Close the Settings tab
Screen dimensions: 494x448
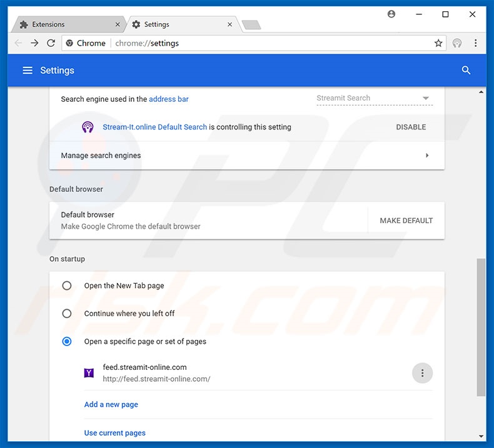coord(229,24)
